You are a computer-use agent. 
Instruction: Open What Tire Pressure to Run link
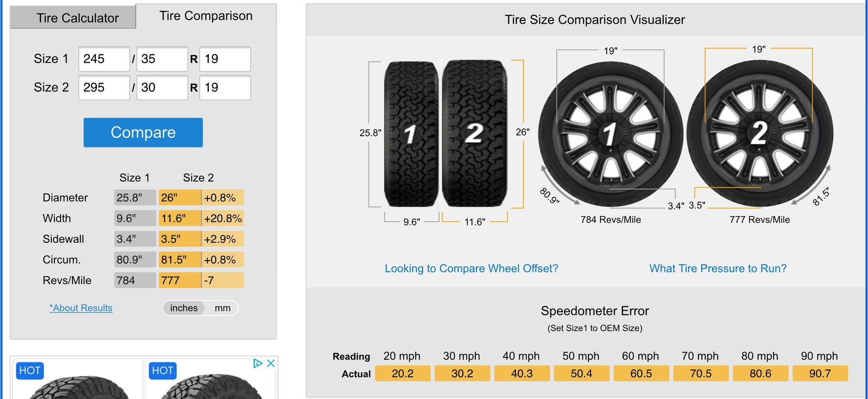718,268
